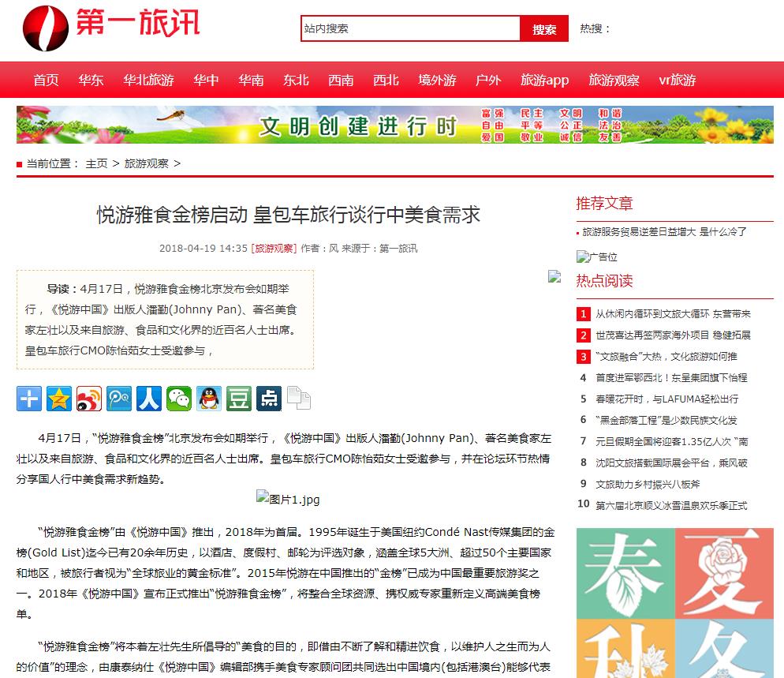Open the 西北 navigation item

pos(386,80)
